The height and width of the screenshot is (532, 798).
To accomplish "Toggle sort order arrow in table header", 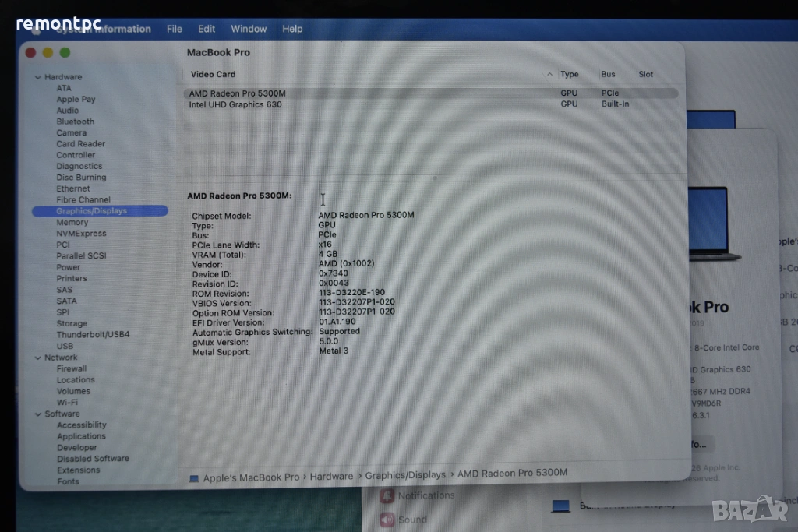I will point(549,74).
